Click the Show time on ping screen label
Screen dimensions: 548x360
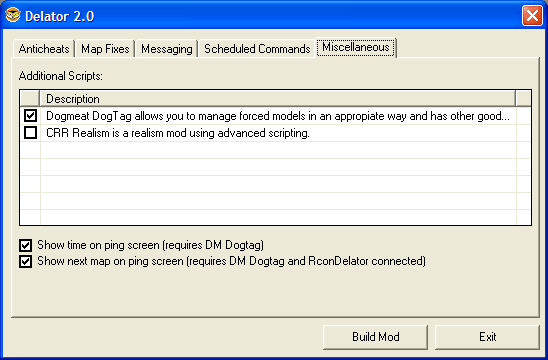click(150, 245)
